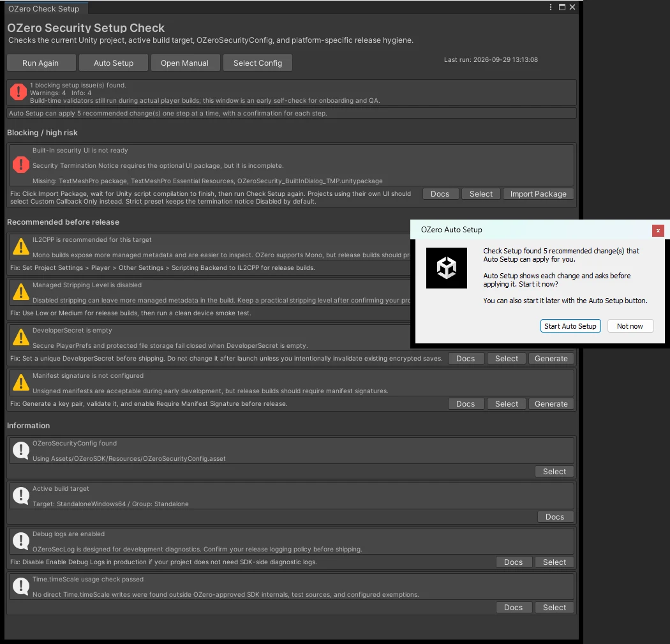Click 'OZero Security Setup Check' heading
Image resolution: width=670 pixels, height=644 pixels.
(x=86, y=28)
